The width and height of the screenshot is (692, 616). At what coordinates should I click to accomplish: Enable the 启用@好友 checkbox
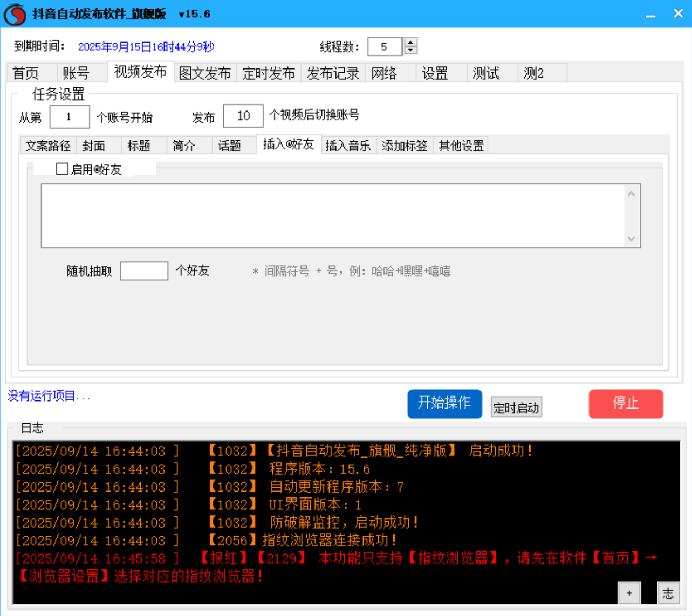point(61,169)
